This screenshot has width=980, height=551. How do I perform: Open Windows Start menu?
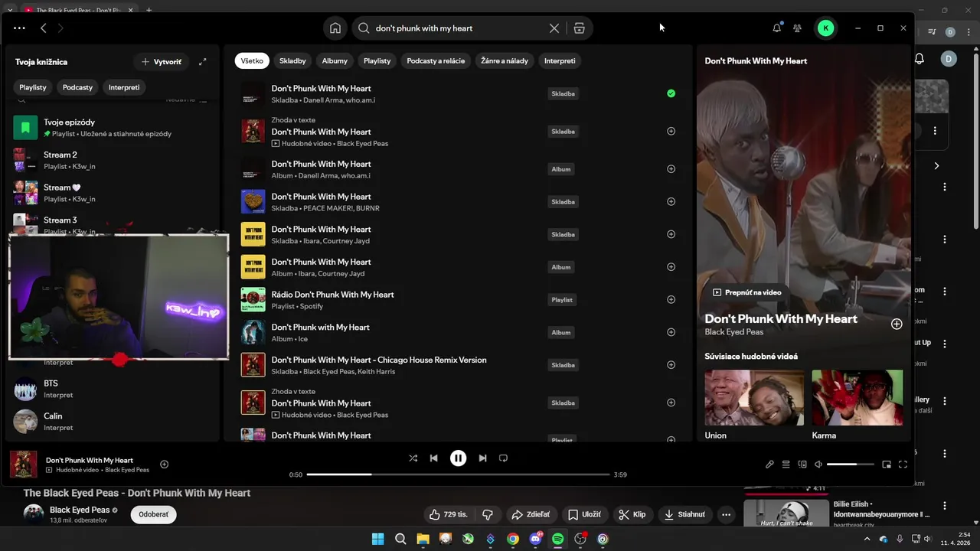[x=377, y=539]
